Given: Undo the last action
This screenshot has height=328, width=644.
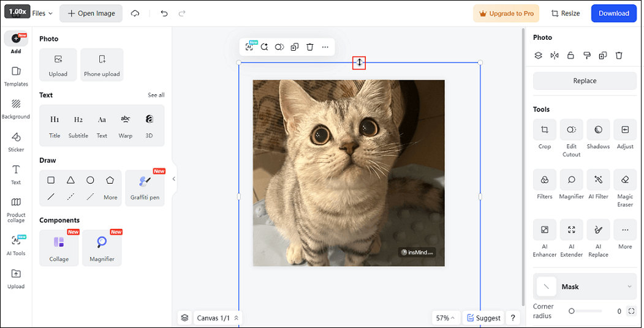Looking at the screenshot, I should 164,13.
